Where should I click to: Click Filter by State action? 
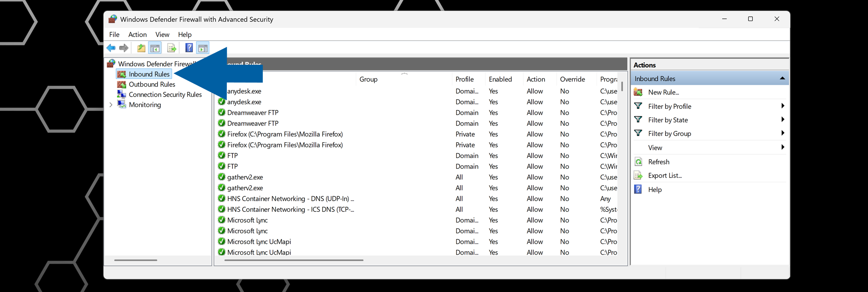(x=668, y=120)
